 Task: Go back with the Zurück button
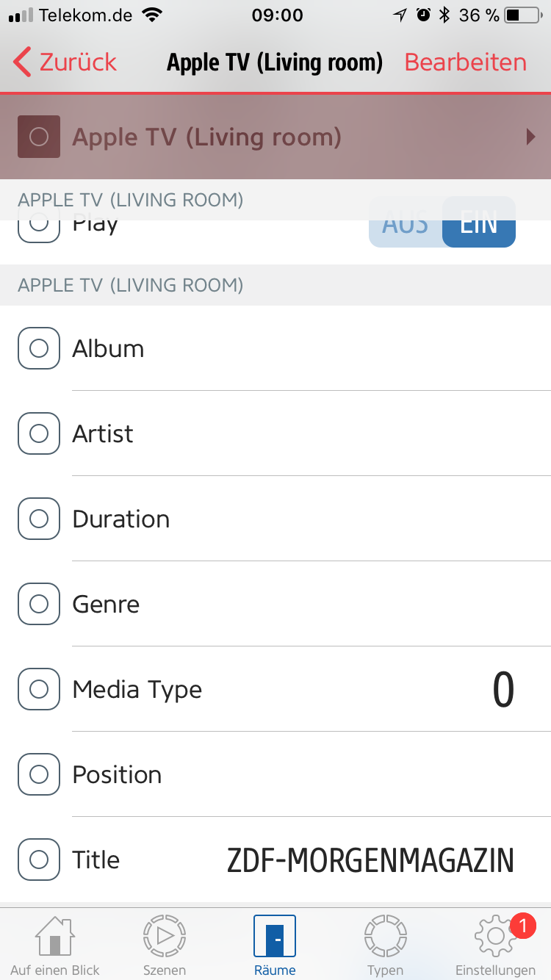(x=65, y=62)
